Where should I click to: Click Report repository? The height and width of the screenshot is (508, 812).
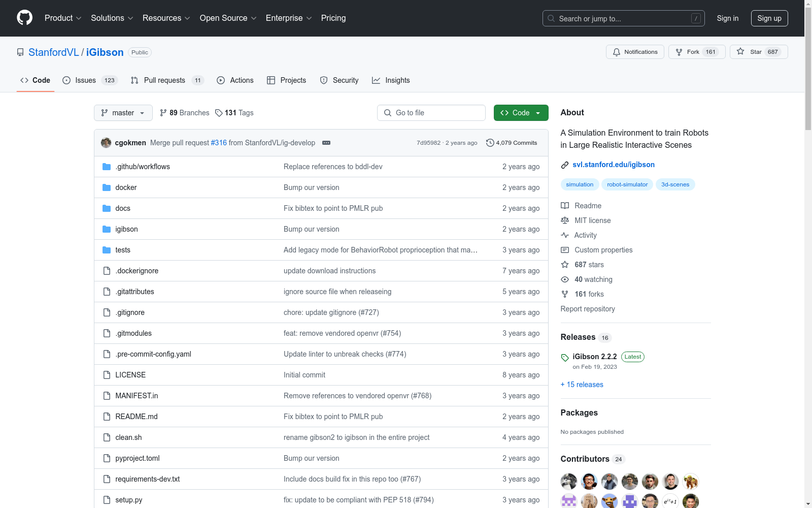pos(588,309)
